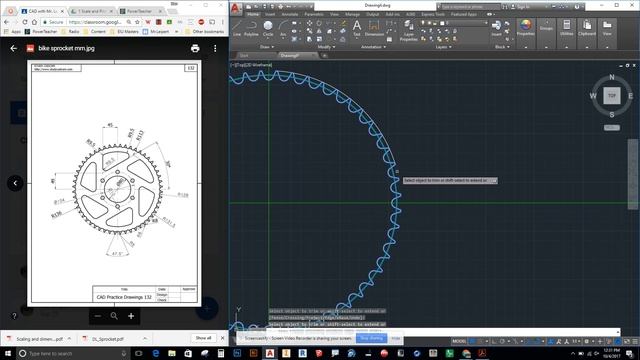640x360 pixels.
Task: Zoom in on the sprocket image
Action: 131,316
